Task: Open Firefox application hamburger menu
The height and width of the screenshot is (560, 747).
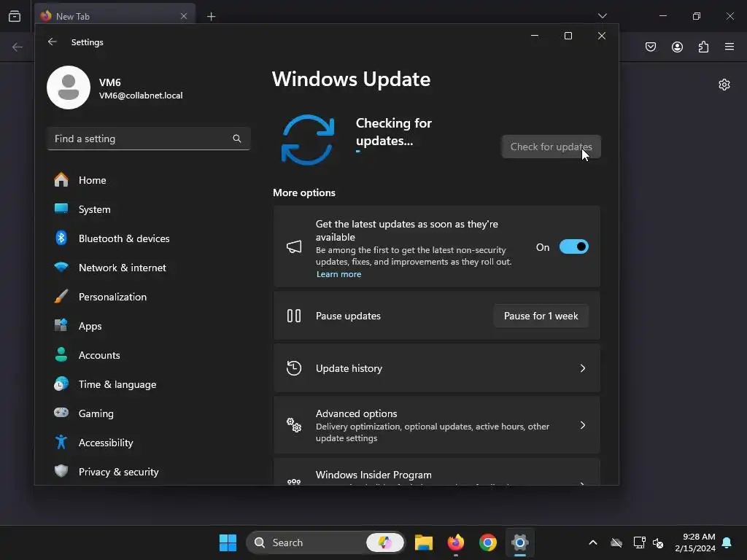Action: 729,47
